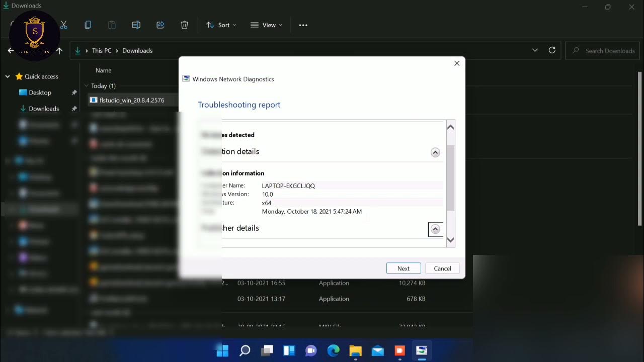The image size is (644, 362).
Task: Open the View dropdown menu
Action: pos(266,25)
